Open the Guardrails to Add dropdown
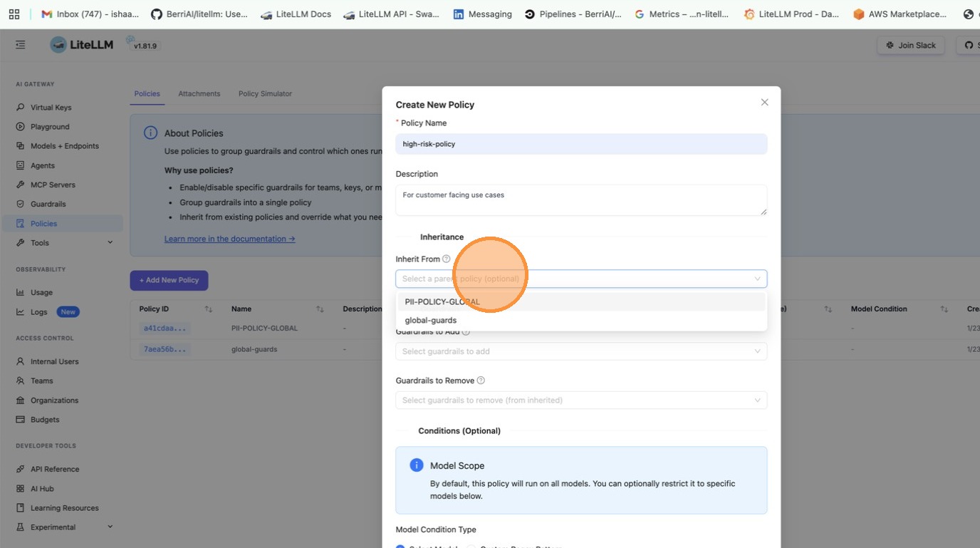Image resolution: width=980 pixels, height=548 pixels. tap(580, 351)
